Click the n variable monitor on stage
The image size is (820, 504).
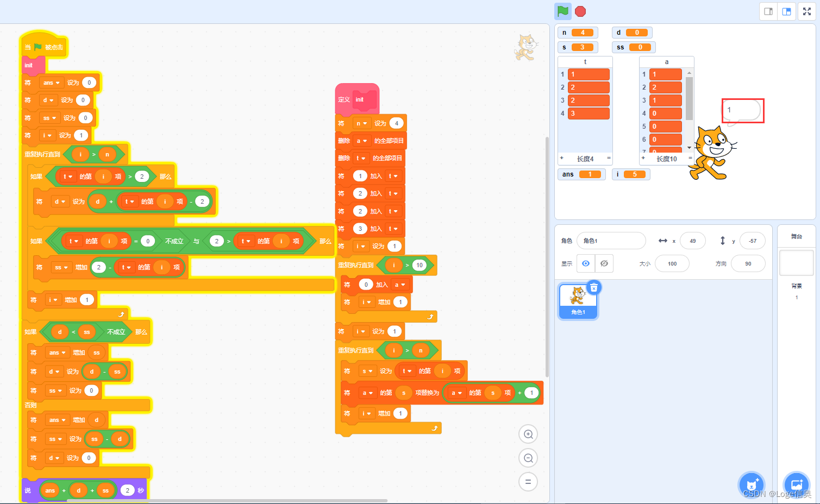point(578,33)
